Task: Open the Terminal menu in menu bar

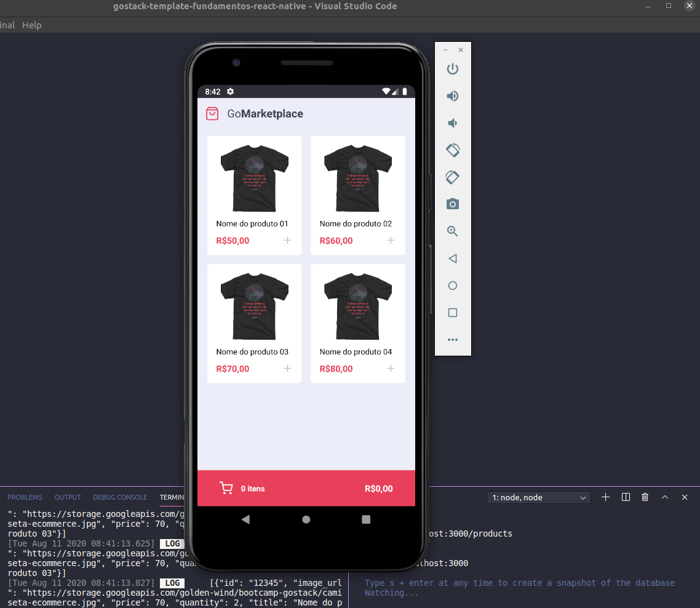Action: pyautogui.click(x=7, y=25)
